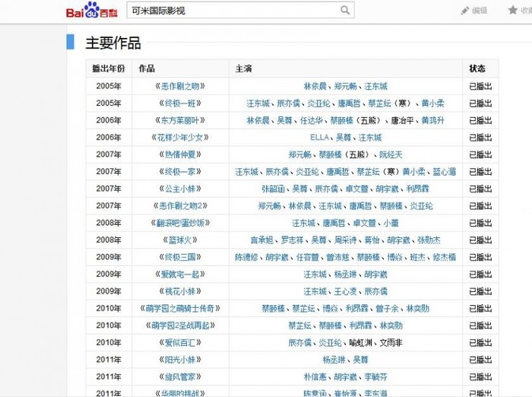Open 黄小柔 link in 《终极一班》 row
This screenshot has height=397, width=532.
click(432, 103)
